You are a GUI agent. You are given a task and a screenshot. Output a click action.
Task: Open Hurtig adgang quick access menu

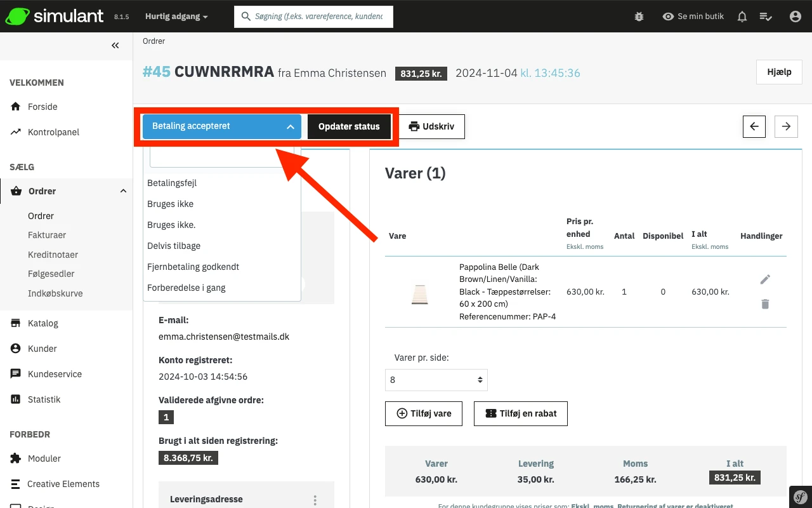click(x=176, y=17)
